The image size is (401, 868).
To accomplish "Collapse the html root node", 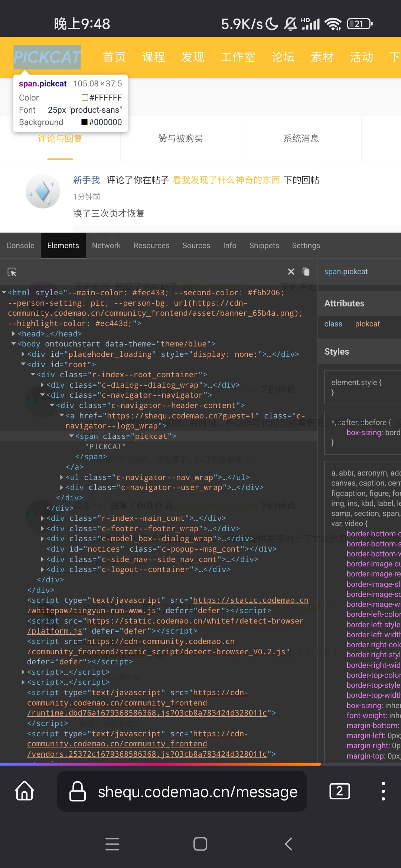I will 4,292.
